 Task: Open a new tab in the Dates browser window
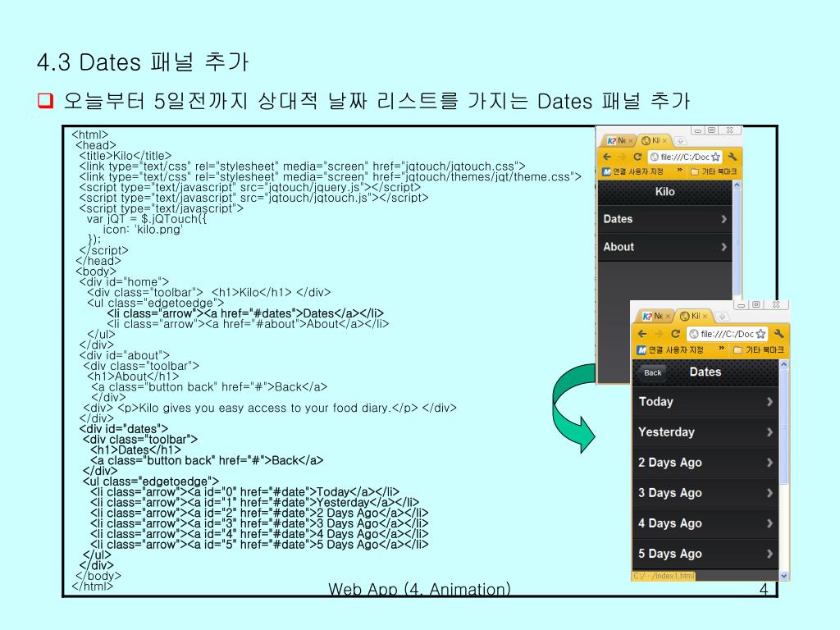pyautogui.click(x=722, y=316)
